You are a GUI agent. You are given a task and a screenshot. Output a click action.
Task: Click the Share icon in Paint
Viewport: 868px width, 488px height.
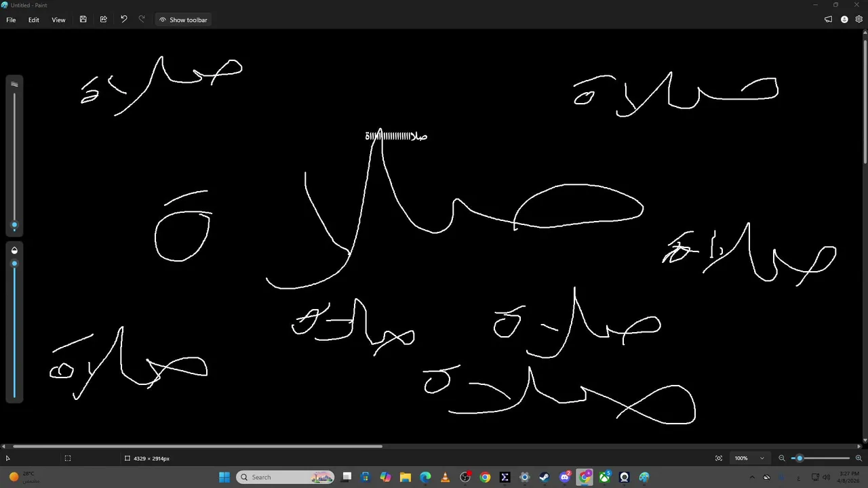[103, 20]
